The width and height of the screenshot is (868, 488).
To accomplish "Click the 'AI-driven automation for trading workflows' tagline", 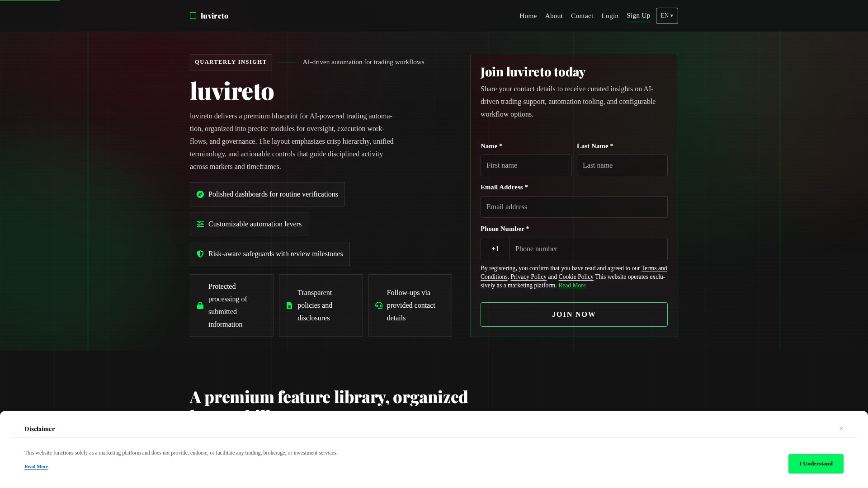I will coord(363,62).
